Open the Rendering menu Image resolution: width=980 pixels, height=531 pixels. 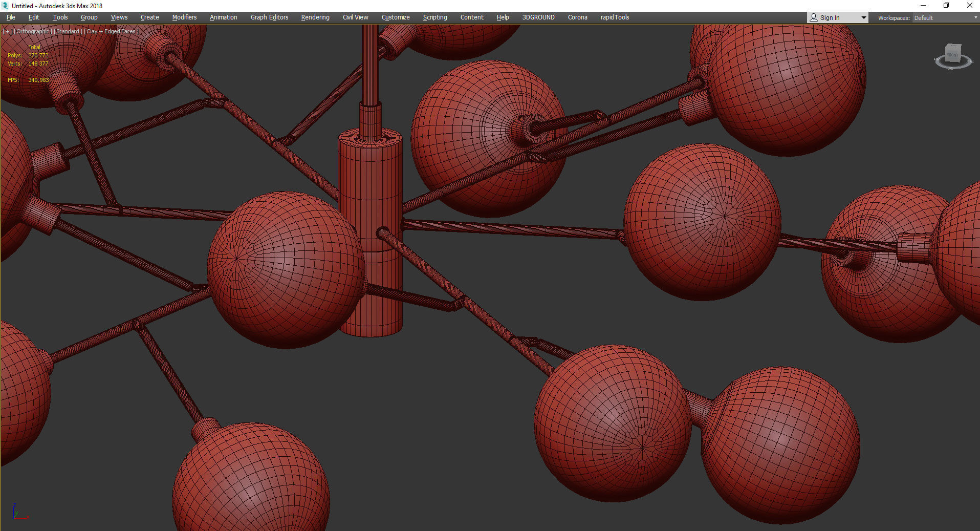315,17
